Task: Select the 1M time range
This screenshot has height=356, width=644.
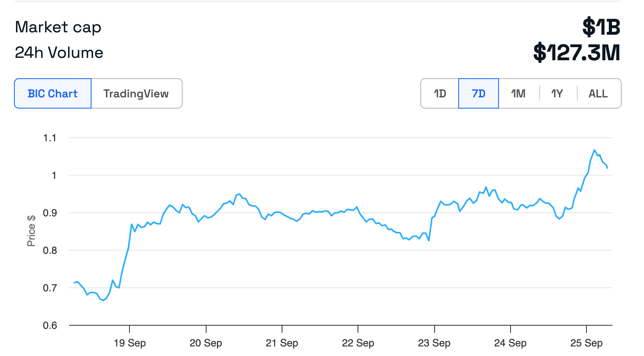Action: (519, 93)
